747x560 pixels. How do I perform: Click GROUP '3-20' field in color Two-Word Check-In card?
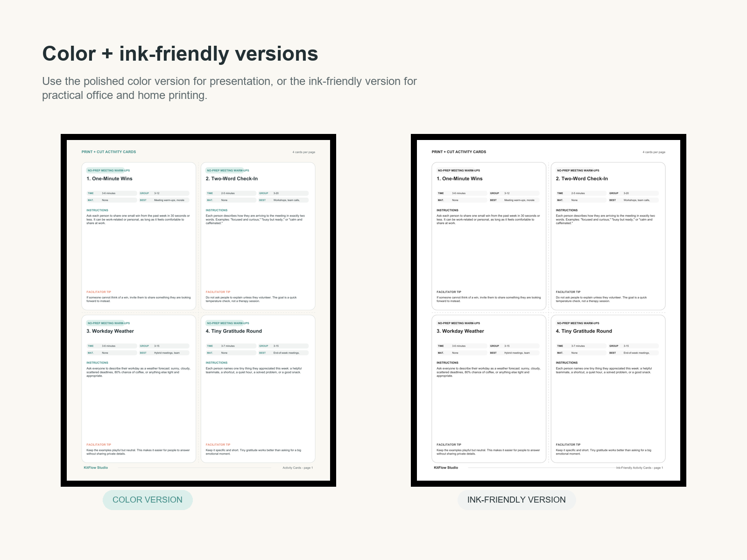pyautogui.click(x=283, y=193)
